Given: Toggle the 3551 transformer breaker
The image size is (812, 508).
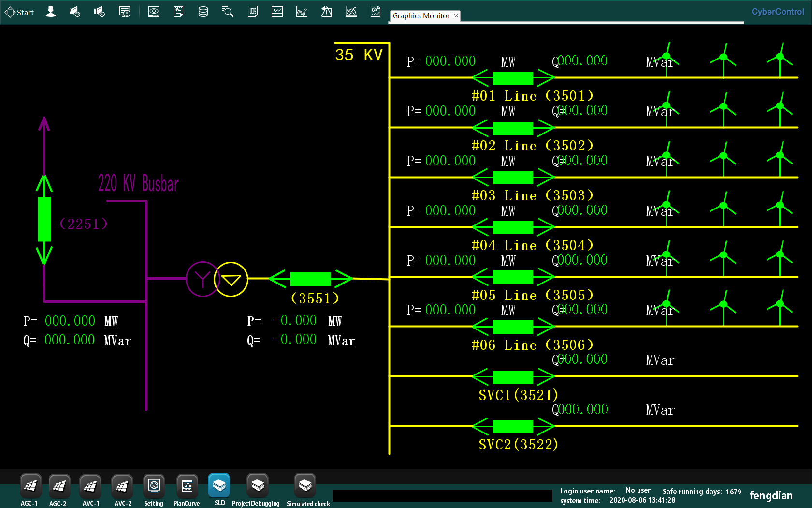Looking at the screenshot, I should coord(310,279).
